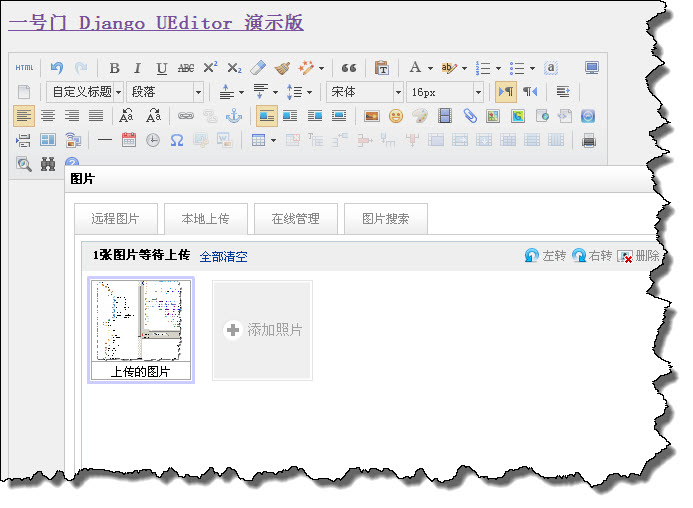693x508 pixels.
Task: Select the 上传的图片 thumbnail
Action: (141, 330)
